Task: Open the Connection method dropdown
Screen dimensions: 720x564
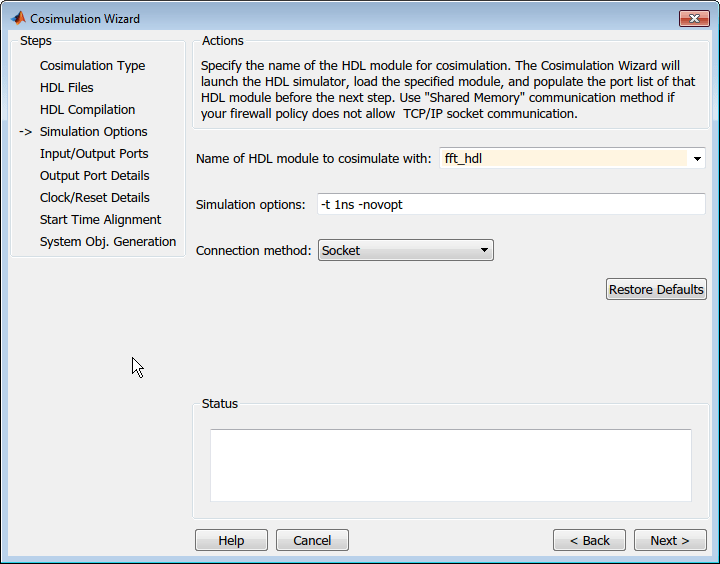Action: tap(405, 251)
